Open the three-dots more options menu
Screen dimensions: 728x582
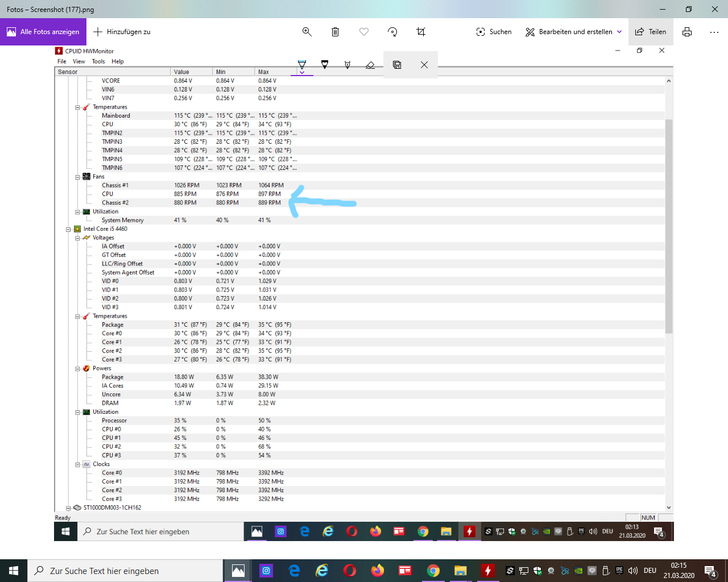714,32
